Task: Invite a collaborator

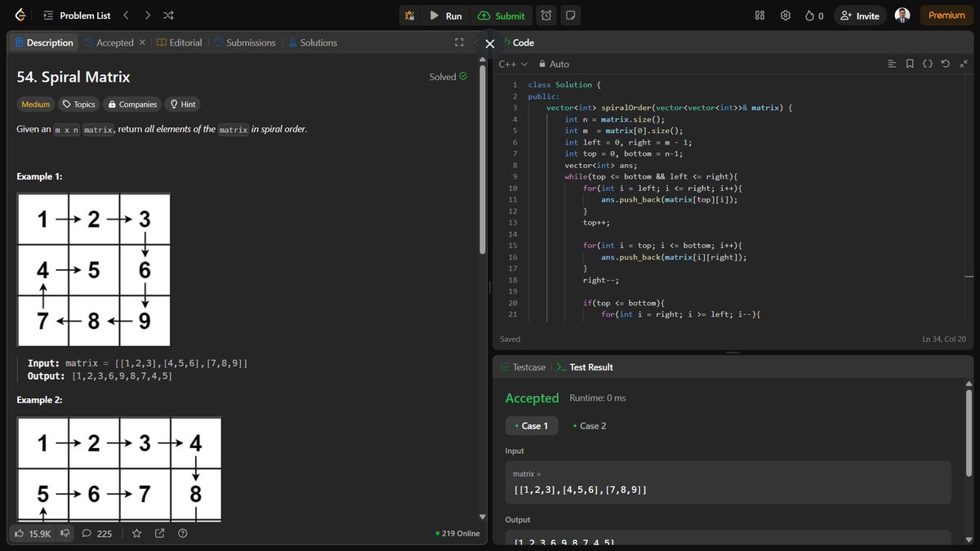Action: [860, 16]
